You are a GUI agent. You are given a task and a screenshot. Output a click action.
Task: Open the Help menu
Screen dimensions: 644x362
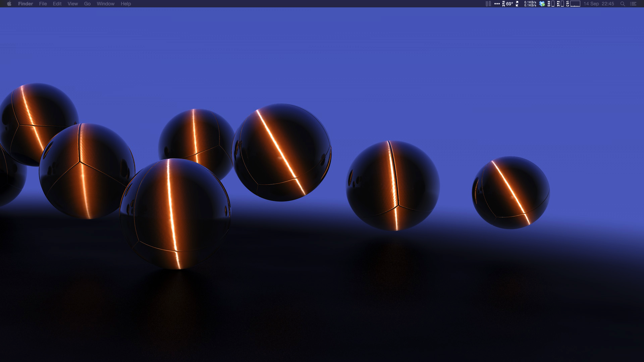(x=126, y=4)
